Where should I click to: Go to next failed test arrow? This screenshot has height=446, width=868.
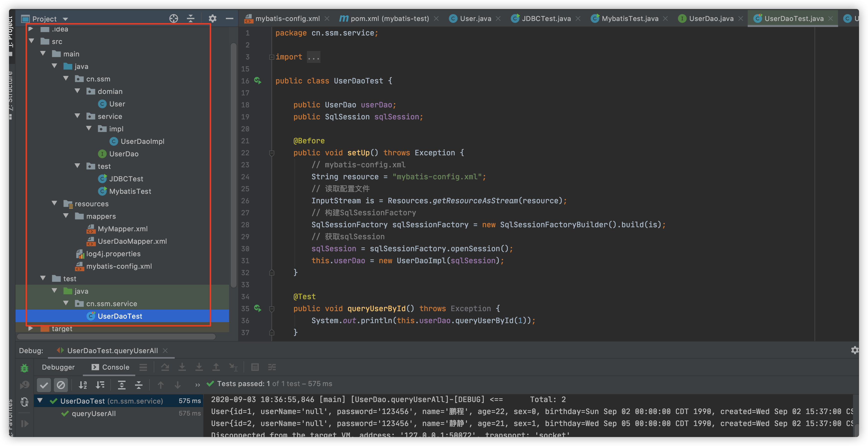click(x=178, y=385)
